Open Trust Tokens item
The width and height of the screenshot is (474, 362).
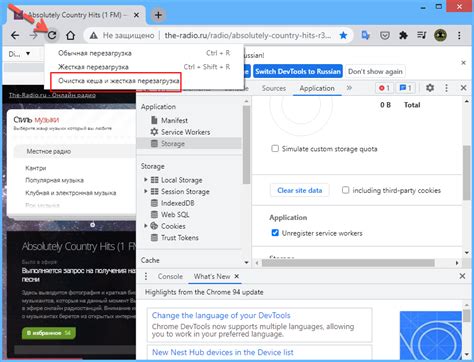(x=180, y=238)
